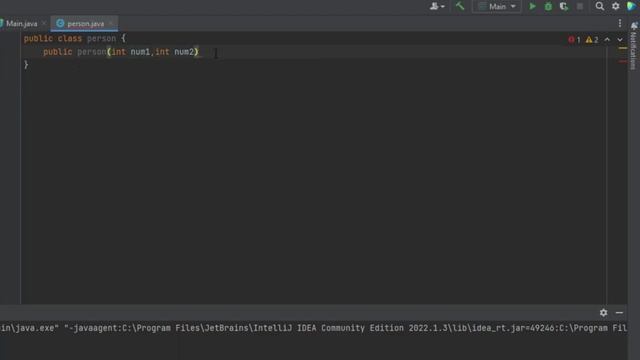The height and width of the screenshot is (360, 640).
Task: Click the red error count indicator
Action: click(574, 40)
